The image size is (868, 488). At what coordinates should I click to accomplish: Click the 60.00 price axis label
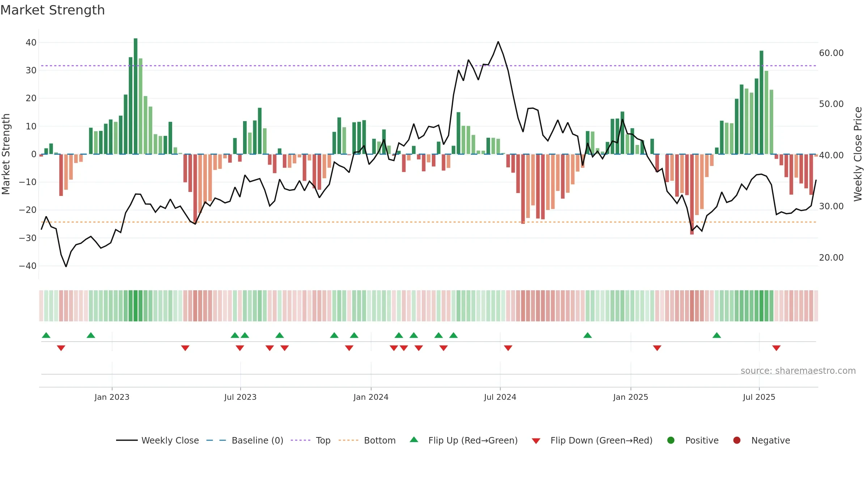click(x=831, y=53)
